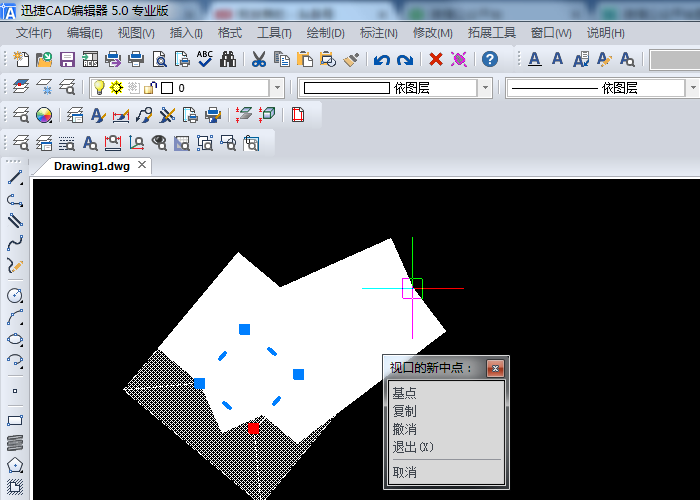The width and height of the screenshot is (700, 500).
Task: Click the top blue grip square
Action: coord(244,329)
